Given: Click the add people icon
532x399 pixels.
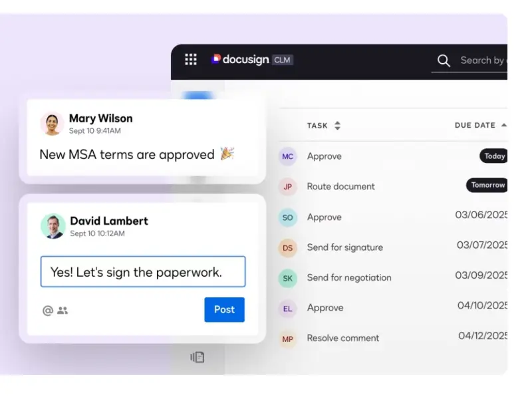Looking at the screenshot, I should coord(63,311).
